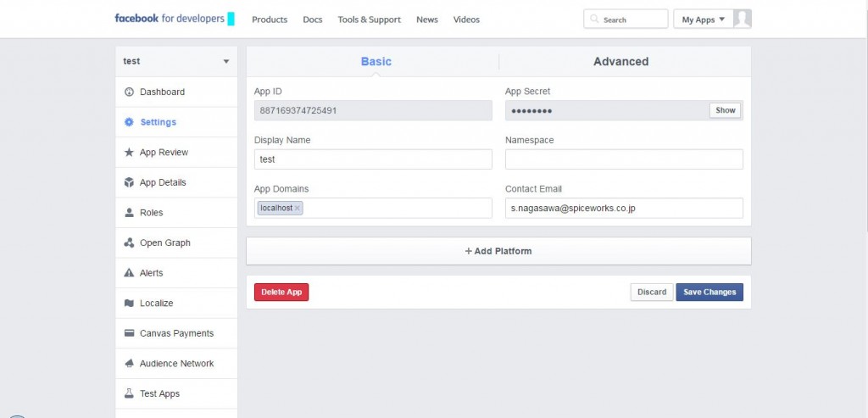Delete the app with red button

click(x=281, y=292)
